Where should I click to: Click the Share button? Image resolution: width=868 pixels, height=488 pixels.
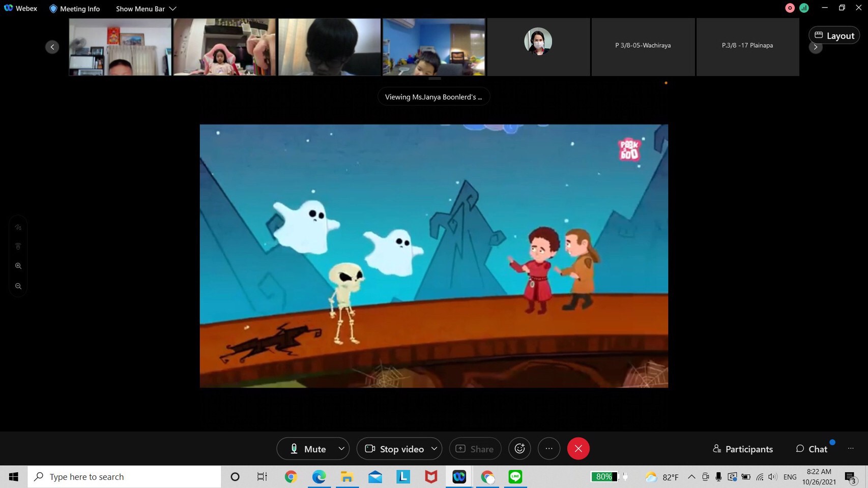475,448
